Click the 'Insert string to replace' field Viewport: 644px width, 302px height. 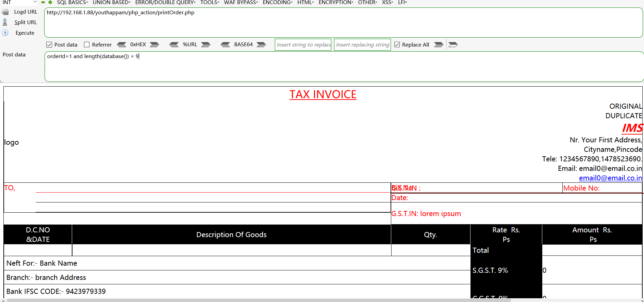coord(303,45)
